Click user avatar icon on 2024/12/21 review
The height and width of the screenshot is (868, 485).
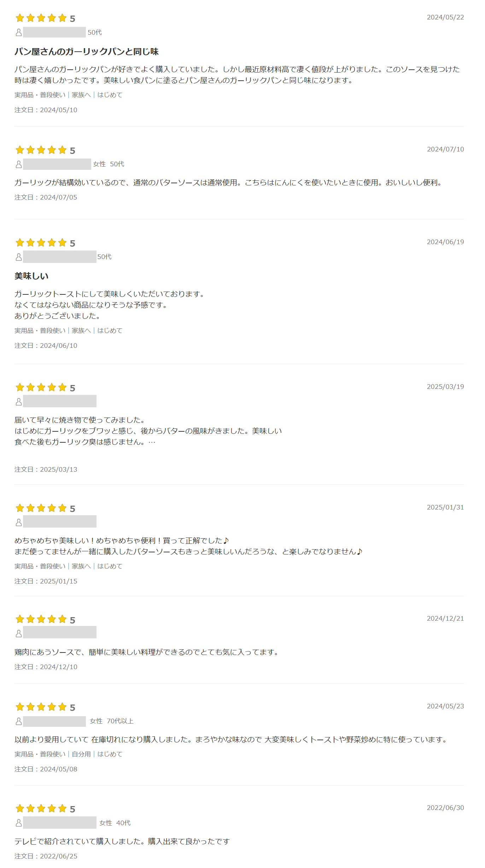19,633
